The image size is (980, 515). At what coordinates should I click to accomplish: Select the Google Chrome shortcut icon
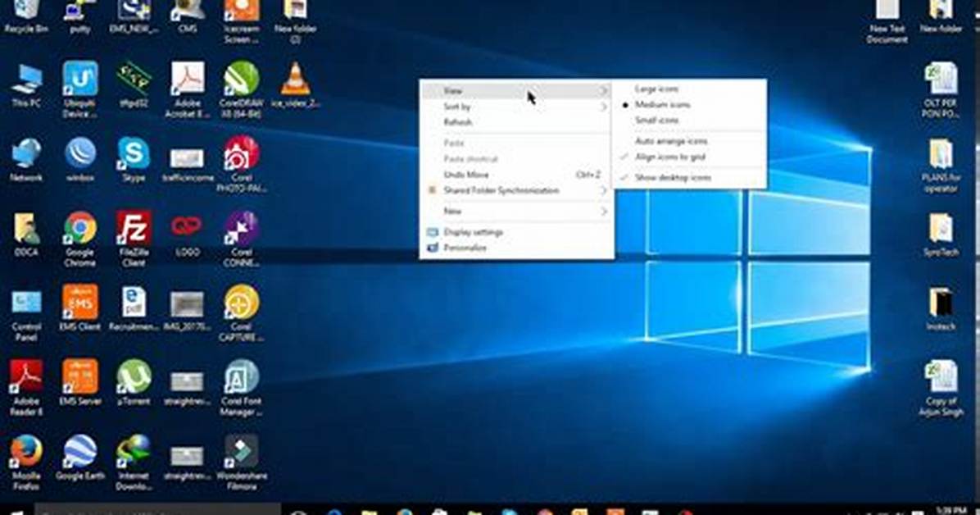pyautogui.click(x=80, y=239)
